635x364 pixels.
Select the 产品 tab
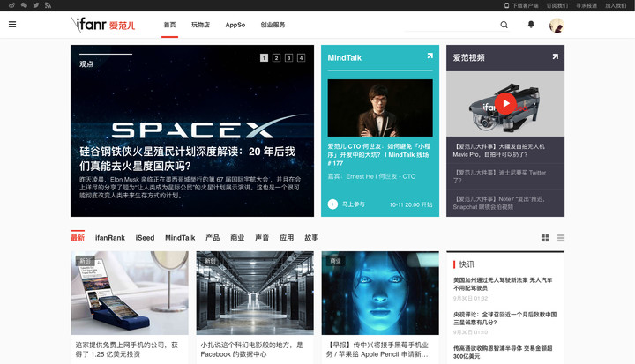click(x=213, y=238)
